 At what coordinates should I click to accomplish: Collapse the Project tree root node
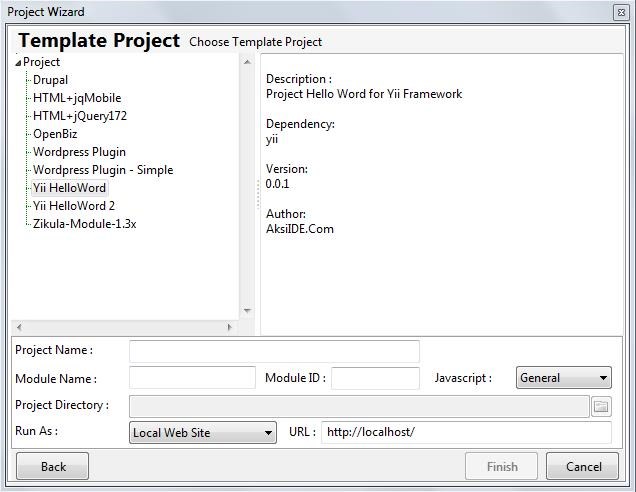19,63
